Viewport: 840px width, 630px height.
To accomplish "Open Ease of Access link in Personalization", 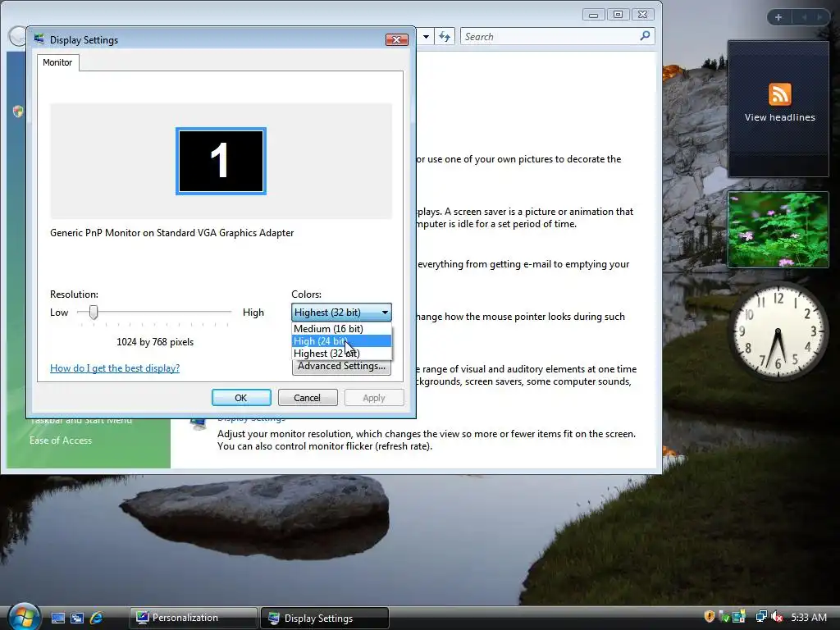I will click(x=61, y=441).
